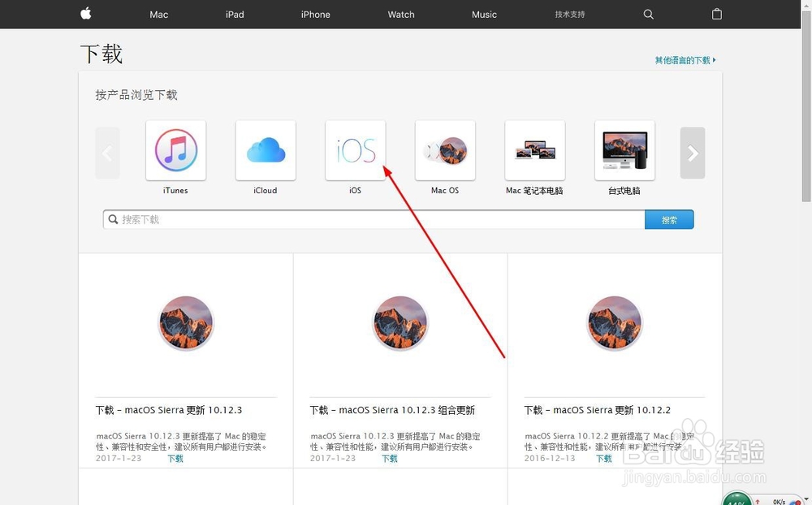Image resolution: width=812 pixels, height=505 pixels.
Task: Click the iTunes product icon
Action: [175, 150]
